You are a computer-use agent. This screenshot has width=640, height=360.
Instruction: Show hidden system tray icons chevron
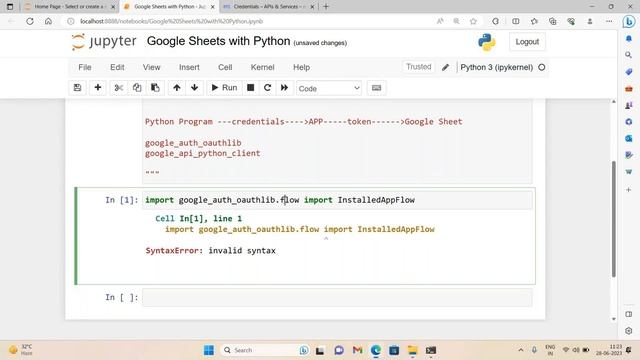click(521, 350)
